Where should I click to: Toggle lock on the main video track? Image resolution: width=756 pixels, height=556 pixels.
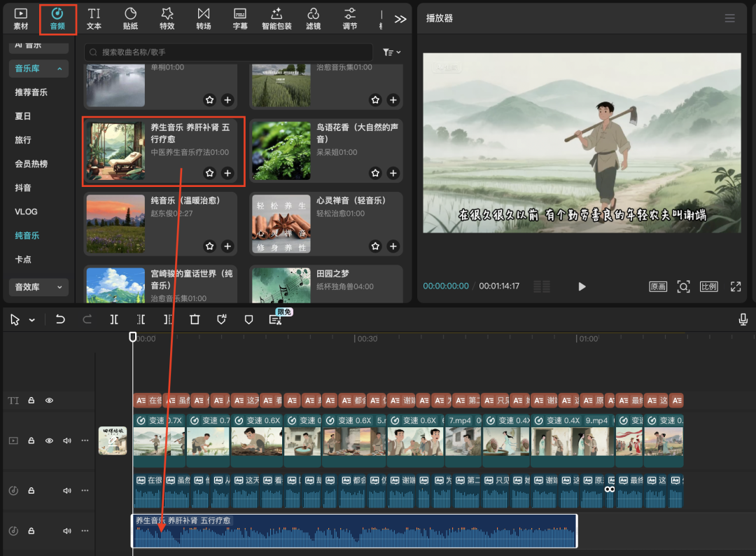tap(31, 440)
